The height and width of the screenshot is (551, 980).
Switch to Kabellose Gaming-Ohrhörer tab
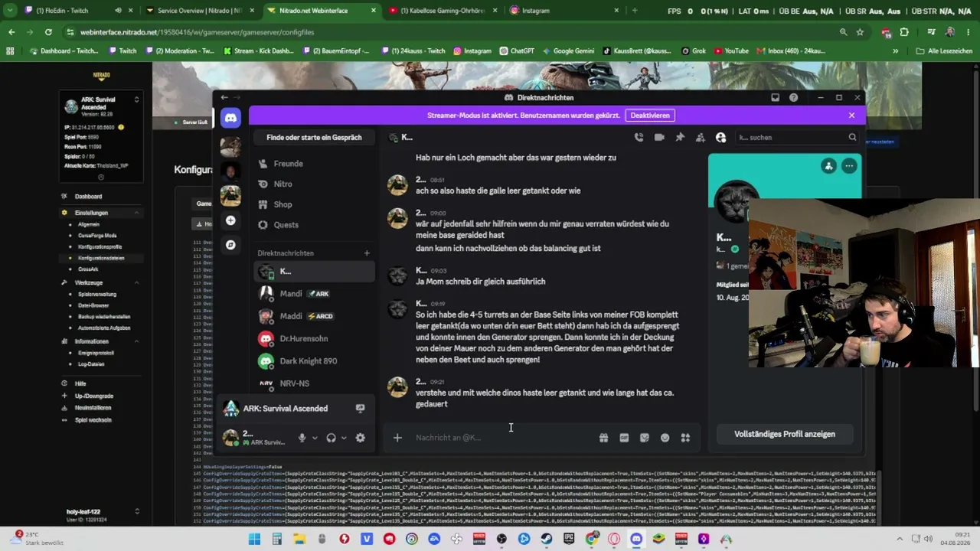pyautogui.click(x=442, y=11)
